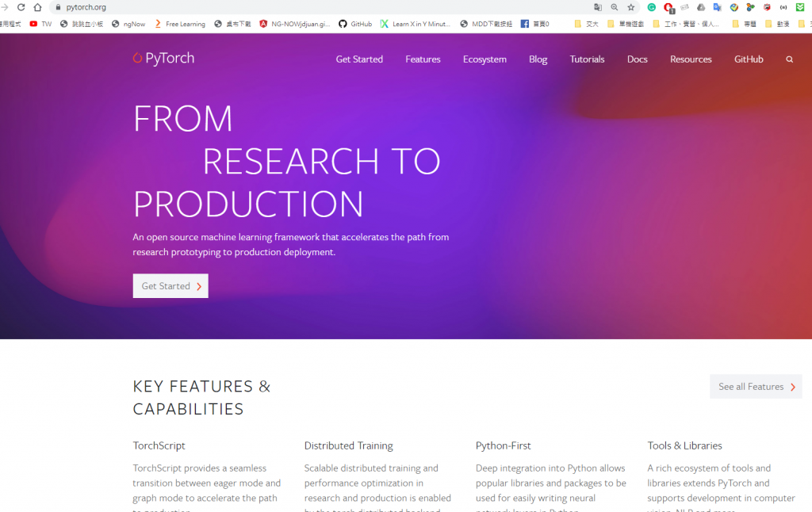Open the Resources nav menu
The height and width of the screenshot is (512, 812).
click(x=691, y=59)
